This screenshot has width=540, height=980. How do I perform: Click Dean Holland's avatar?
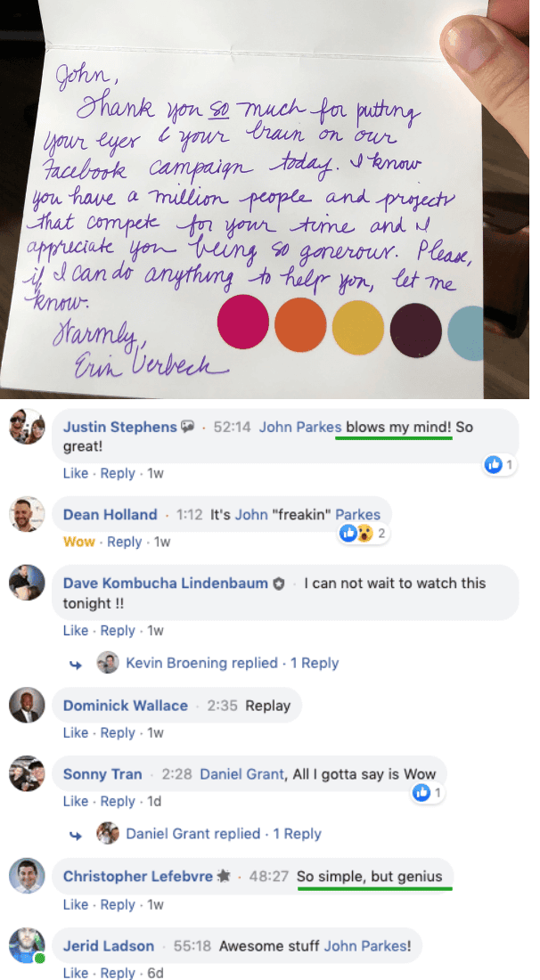tap(27, 514)
